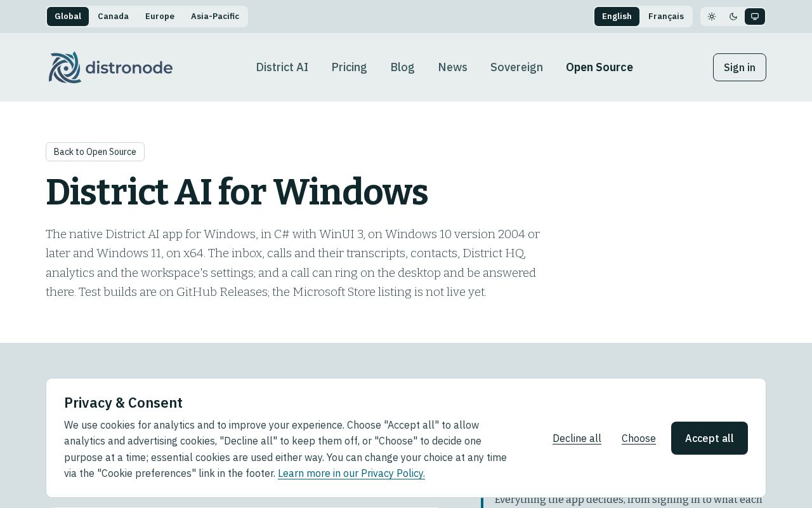The width and height of the screenshot is (812, 508).
Task: Open the Pricing page
Action: (350, 67)
